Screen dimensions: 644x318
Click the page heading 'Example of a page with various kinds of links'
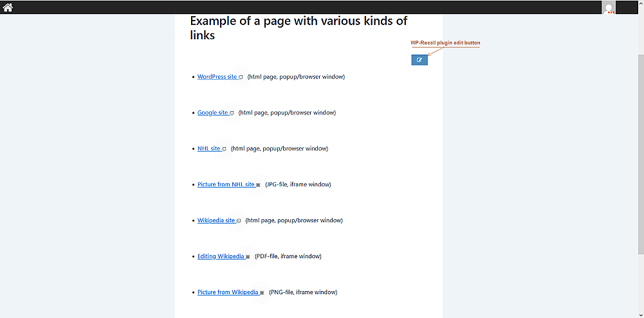pos(299,28)
